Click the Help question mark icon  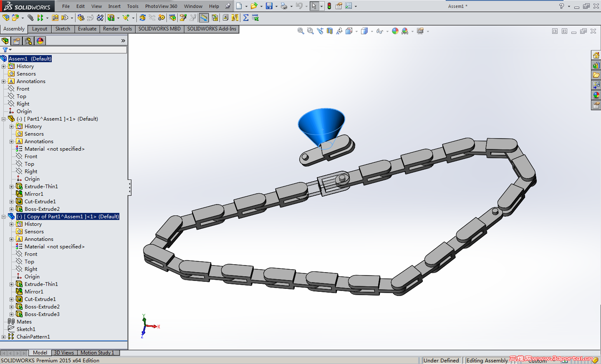(561, 6)
